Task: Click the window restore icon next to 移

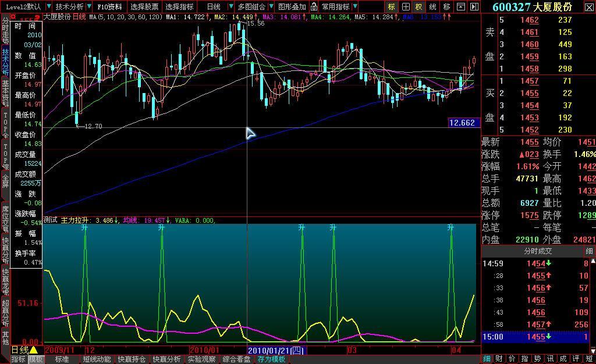Action: click(x=460, y=7)
